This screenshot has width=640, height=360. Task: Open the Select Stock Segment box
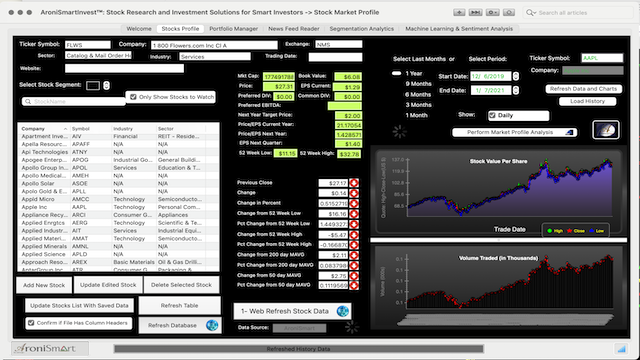(x=93, y=85)
